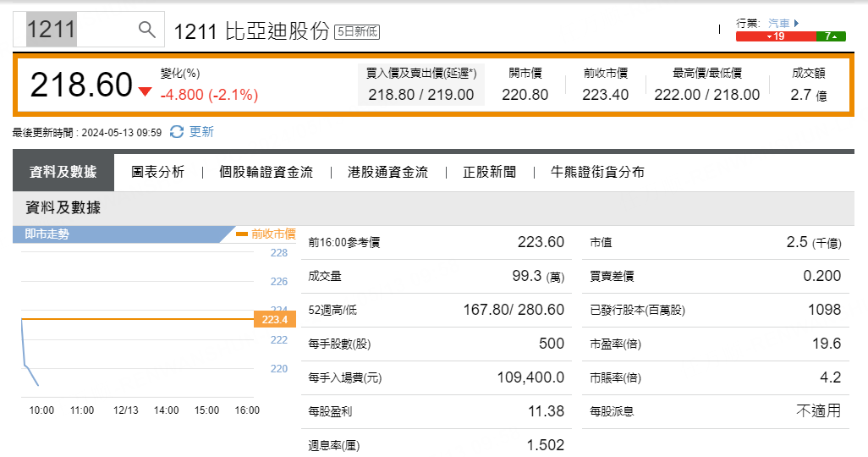This screenshot has width=868, height=457.
Task: Click the intraday price line chart
Action: point(137,324)
